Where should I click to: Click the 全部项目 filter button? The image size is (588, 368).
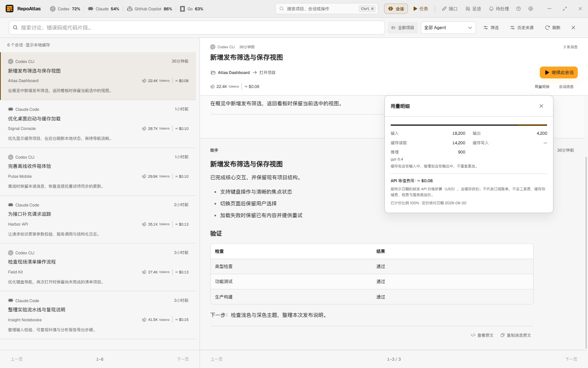pyautogui.click(x=403, y=28)
